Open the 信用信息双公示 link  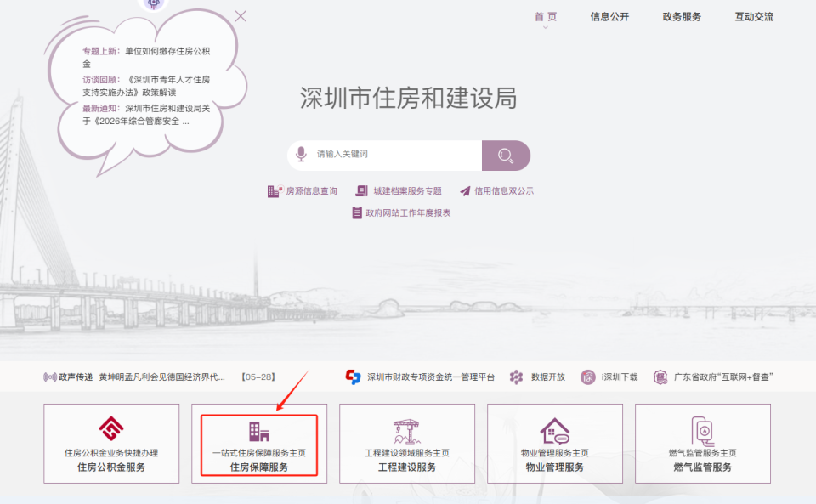tap(504, 191)
